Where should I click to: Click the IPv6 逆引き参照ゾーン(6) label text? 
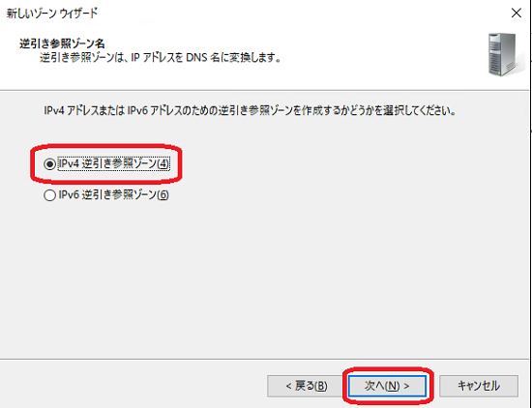click(113, 195)
